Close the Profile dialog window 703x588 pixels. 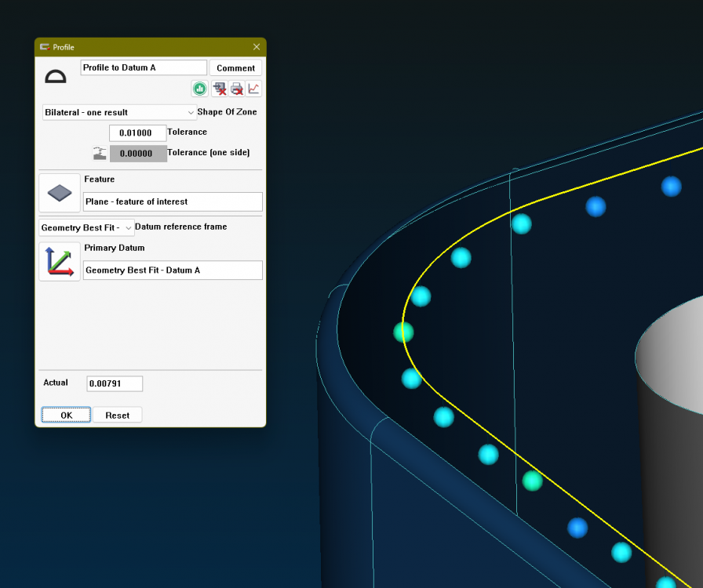pyautogui.click(x=257, y=47)
